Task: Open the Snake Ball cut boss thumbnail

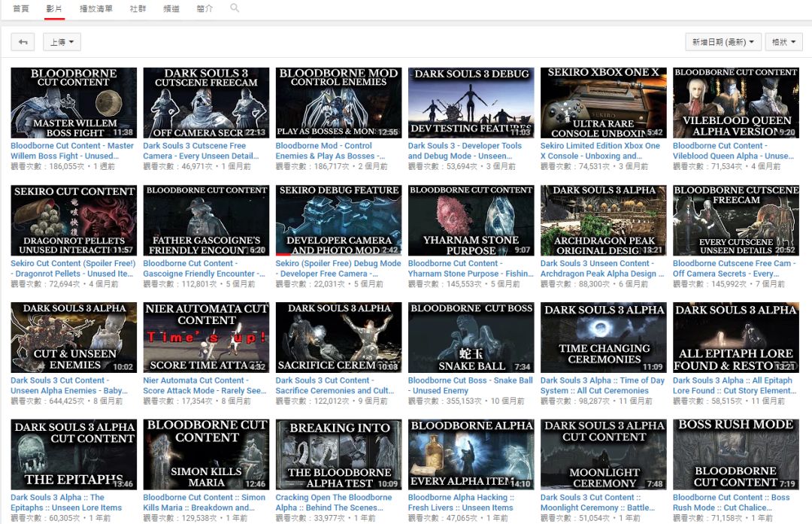Action: [471, 338]
